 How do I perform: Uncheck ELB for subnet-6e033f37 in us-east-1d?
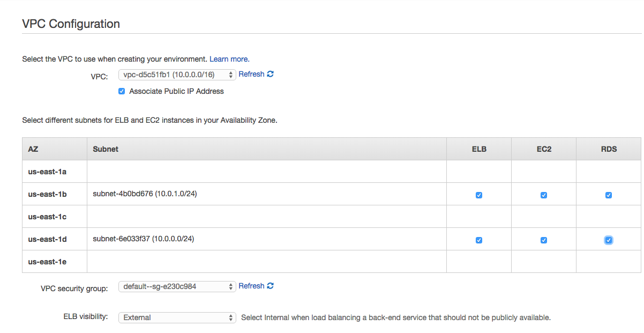[479, 240]
